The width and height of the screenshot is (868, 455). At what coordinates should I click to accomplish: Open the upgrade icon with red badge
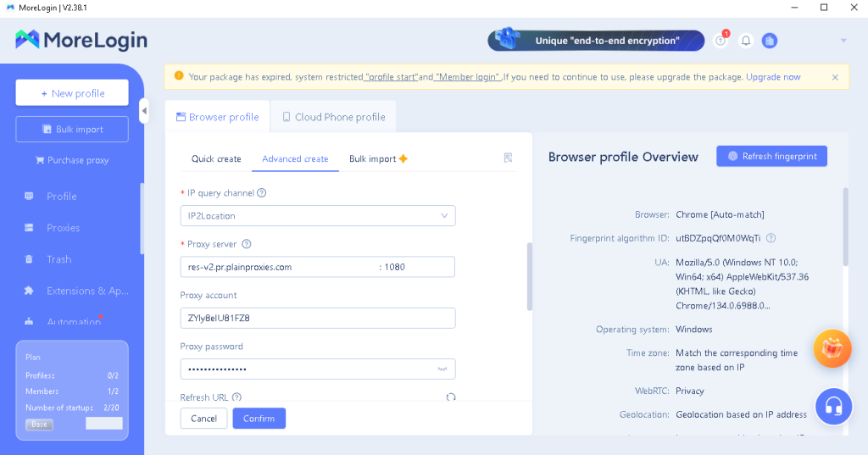click(721, 41)
